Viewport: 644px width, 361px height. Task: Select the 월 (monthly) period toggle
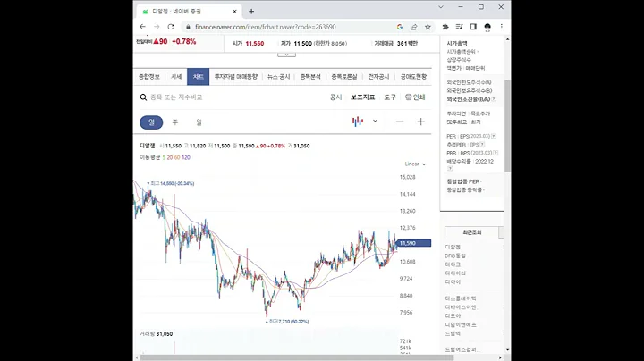(x=199, y=122)
